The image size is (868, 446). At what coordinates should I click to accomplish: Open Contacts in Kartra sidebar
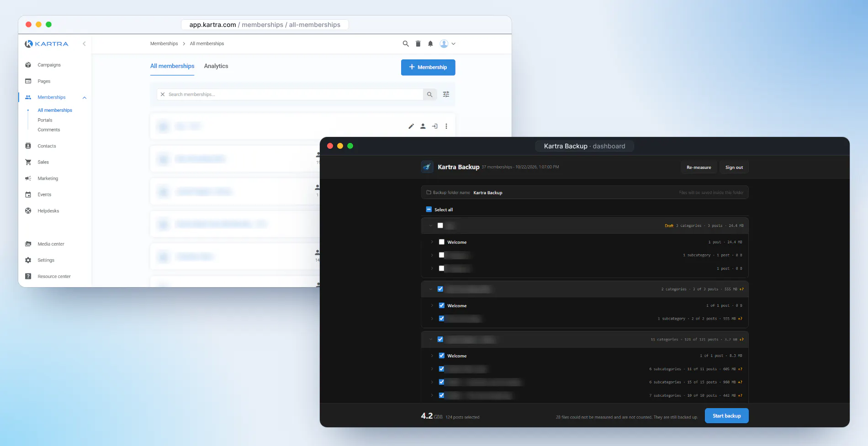(47, 146)
